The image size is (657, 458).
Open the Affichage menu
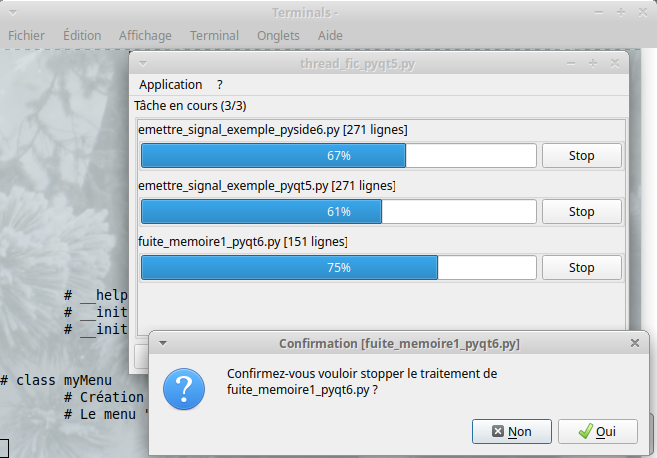point(145,35)
